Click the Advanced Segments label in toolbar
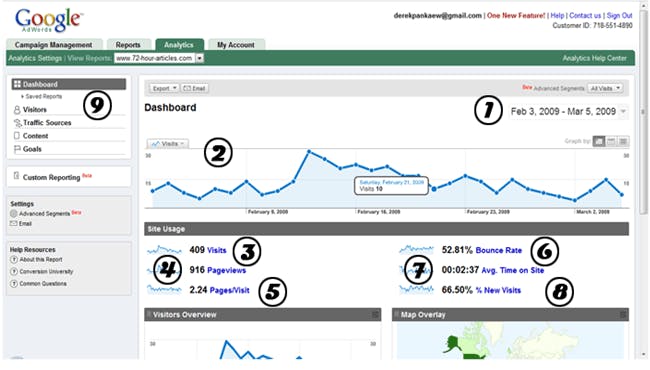 tap(558, 89)
